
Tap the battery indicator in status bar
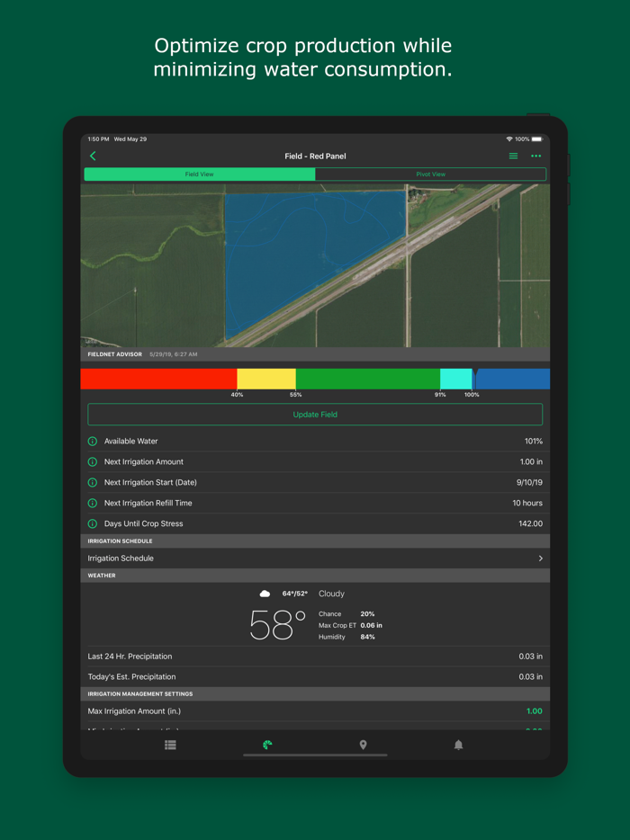536,139
